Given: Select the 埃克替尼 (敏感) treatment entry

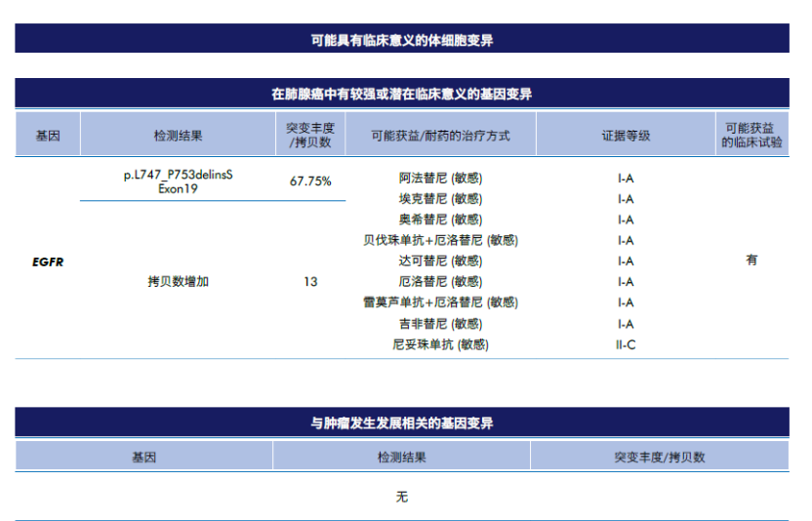Looking at the screenshot, I should click(x=440, y=199).
